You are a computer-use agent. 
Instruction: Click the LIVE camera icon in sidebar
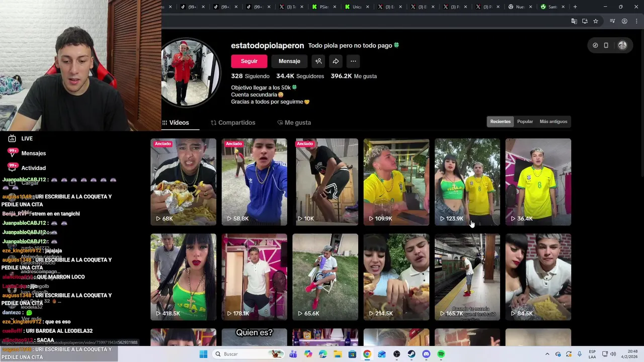coord(12,138)
